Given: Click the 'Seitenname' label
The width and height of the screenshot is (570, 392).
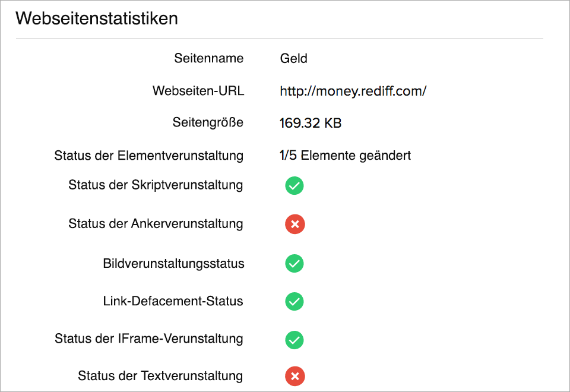Looking at the screenshot, I should pyautogui.click(x=208, y=58).
